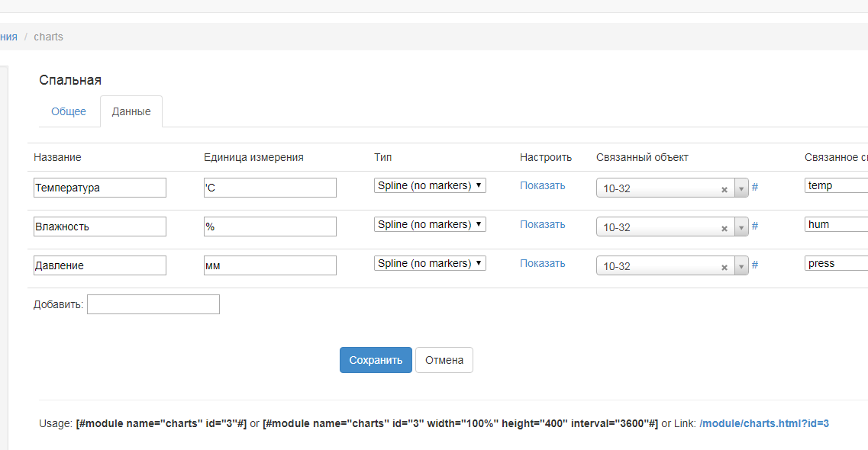
Task: Switch to the Общее tab
Action: coord(69,111)
